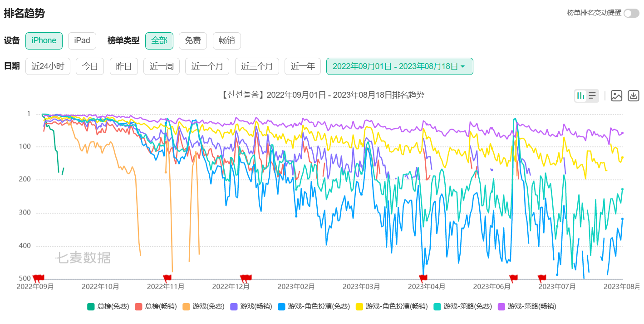Click the red flag above 2023年06月
The image size is (644, 324).
pyautogui.click(x=513, y=278)
